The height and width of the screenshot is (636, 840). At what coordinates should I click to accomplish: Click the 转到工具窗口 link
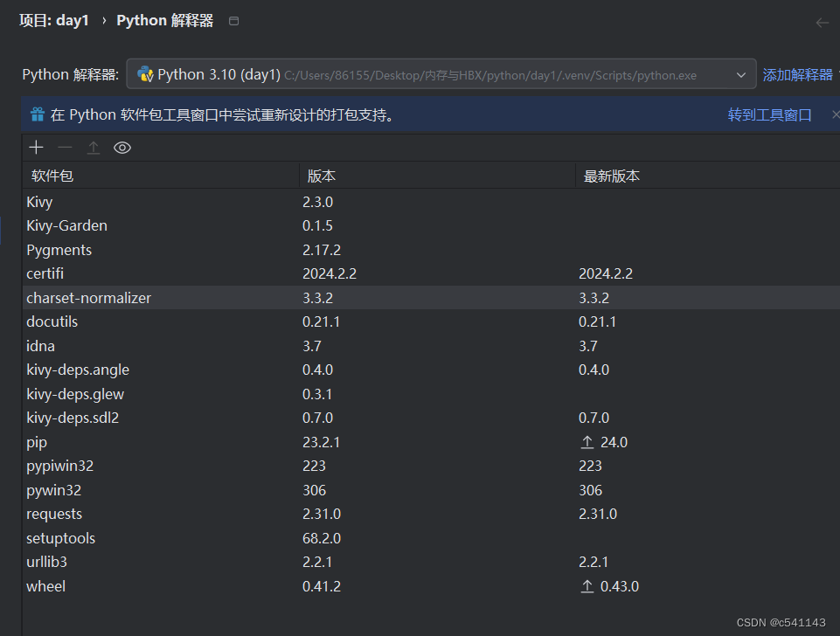pos(769,114)
